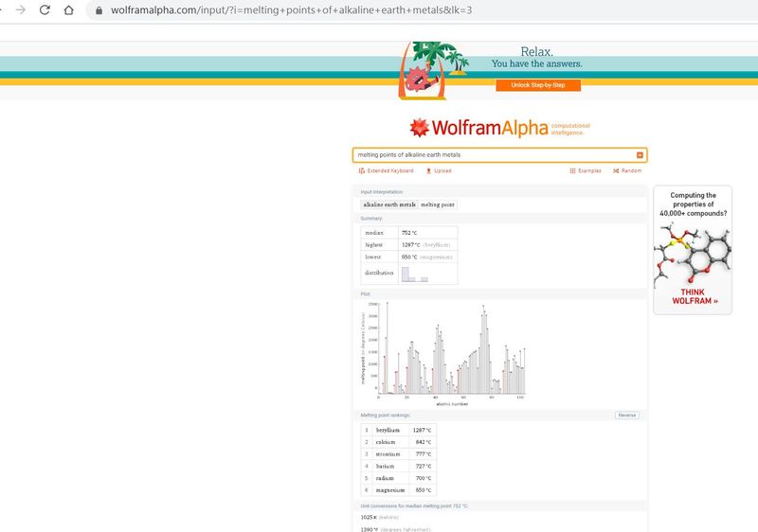The width and height of the screenshot is (758, 532).
Task: Click the browser home icon
Action: coord(67,10)
